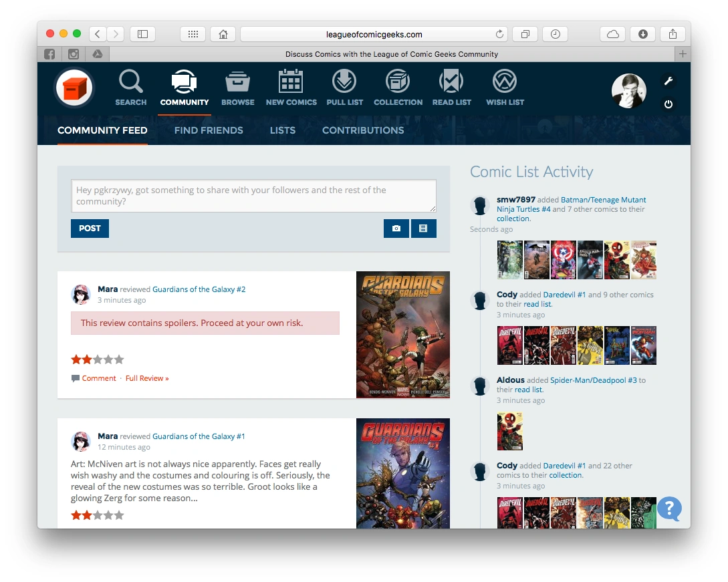728x582 pixels.
Task: Open smw7897 user profile link
Action: pos(516,200)
